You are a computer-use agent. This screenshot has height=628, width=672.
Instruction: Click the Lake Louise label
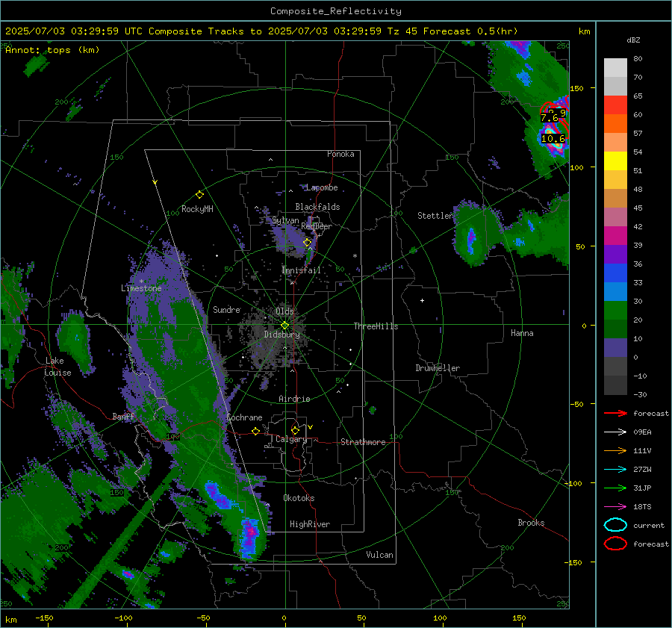tap(57, 367)
